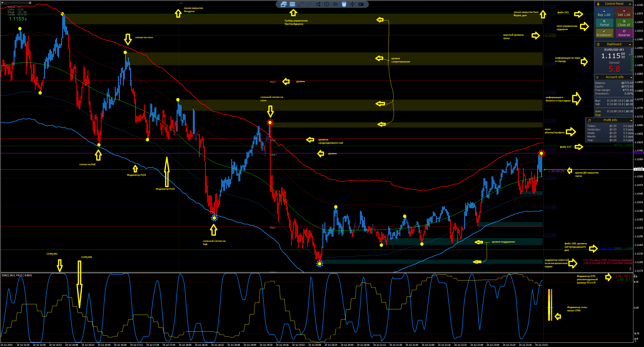
Task: Collapse the Control Panel section
Action: [x=630, y=4]
